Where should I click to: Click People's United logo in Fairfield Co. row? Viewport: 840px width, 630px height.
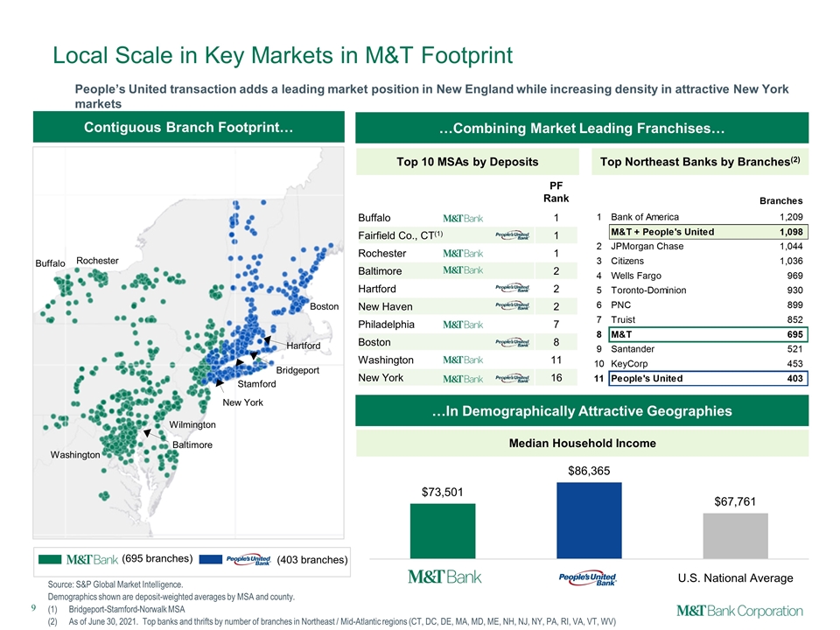click(513, 235)
